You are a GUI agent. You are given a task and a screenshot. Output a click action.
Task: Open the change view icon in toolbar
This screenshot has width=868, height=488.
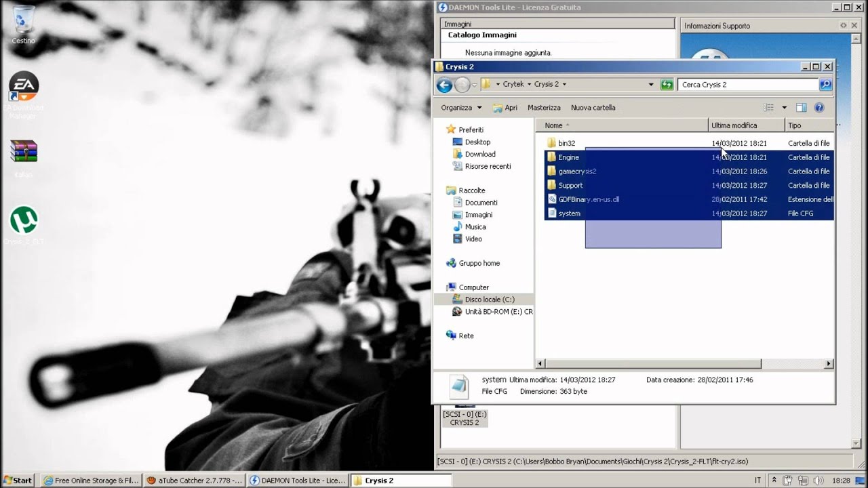768,108
